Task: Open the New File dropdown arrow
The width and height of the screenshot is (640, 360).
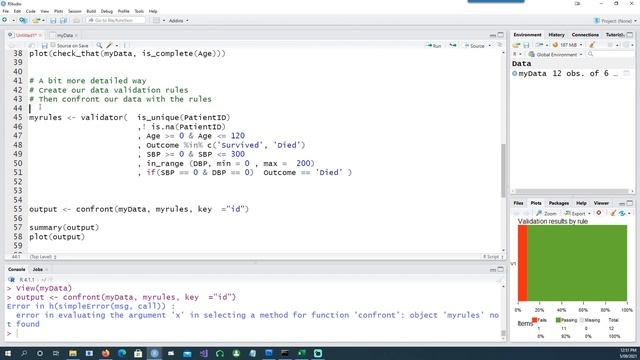Action: (13, 20)
